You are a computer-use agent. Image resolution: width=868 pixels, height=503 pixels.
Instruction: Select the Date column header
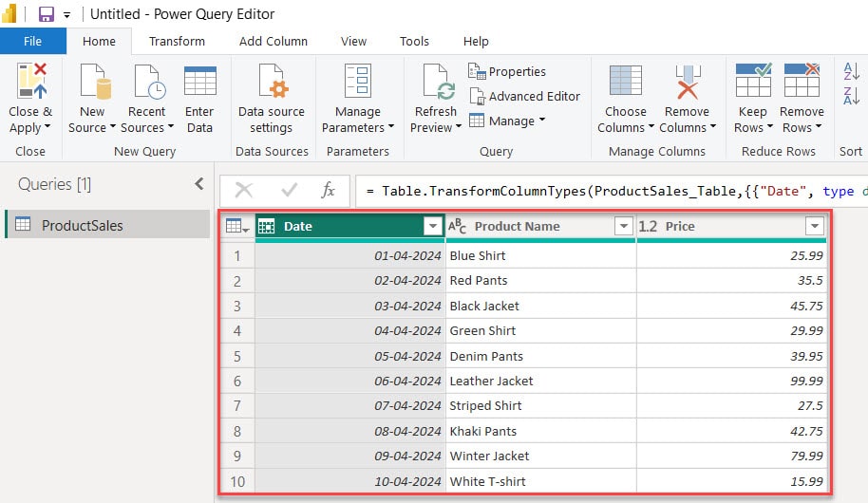(349, 226)
